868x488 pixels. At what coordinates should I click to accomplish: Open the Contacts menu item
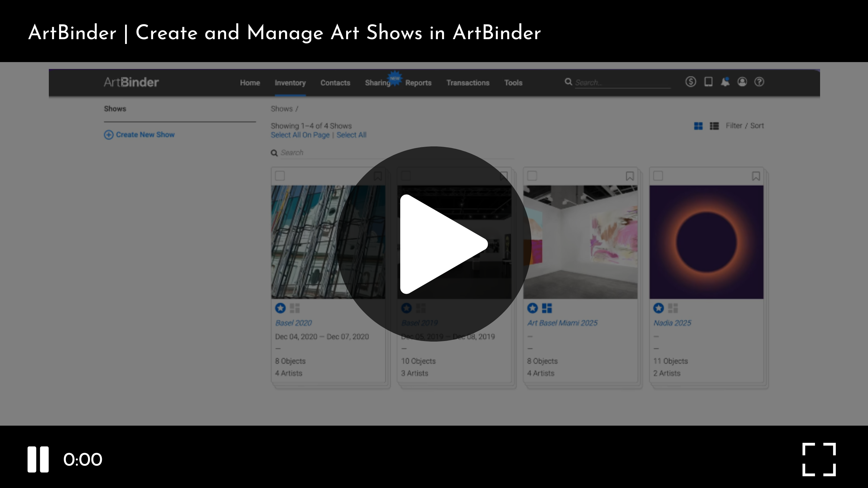pos(335,83)
